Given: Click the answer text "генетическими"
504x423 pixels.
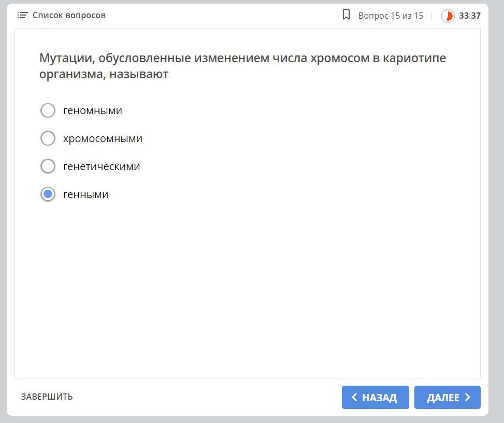Looking at the screenshot, I should [102, 166].
